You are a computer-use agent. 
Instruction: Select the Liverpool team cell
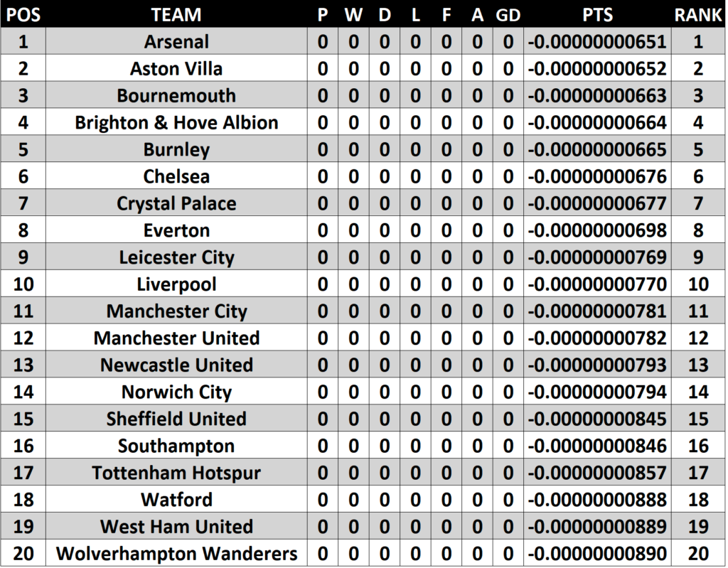coord(176,284)
